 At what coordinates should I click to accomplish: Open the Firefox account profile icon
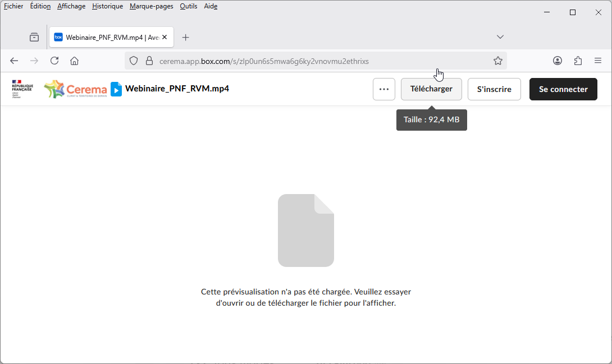click(x=558, y=61)
